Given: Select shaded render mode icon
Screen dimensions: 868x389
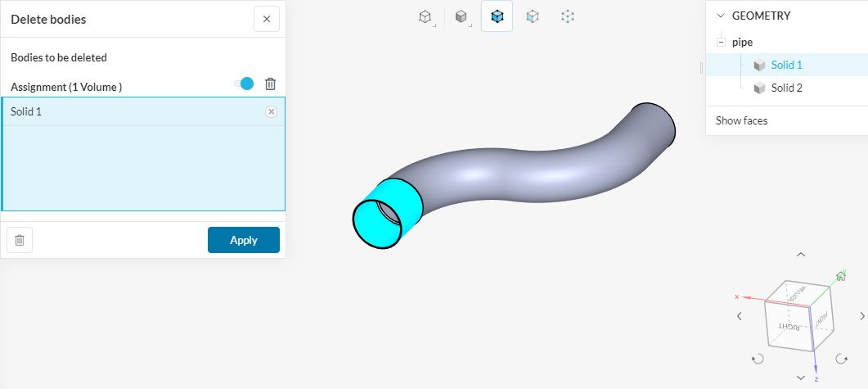Looking at the screenshot, I should [x=461, y=17].
